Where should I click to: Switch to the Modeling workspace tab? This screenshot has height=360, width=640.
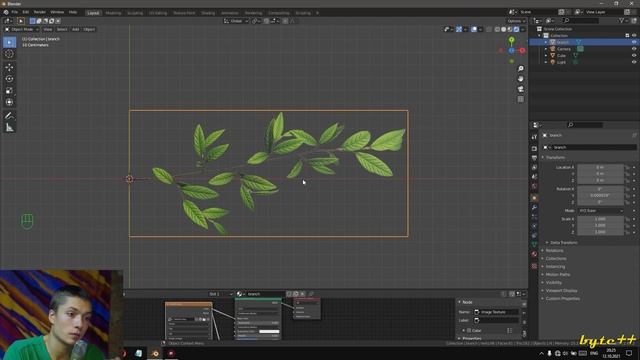pyautogui.click(x=113, y=13)
